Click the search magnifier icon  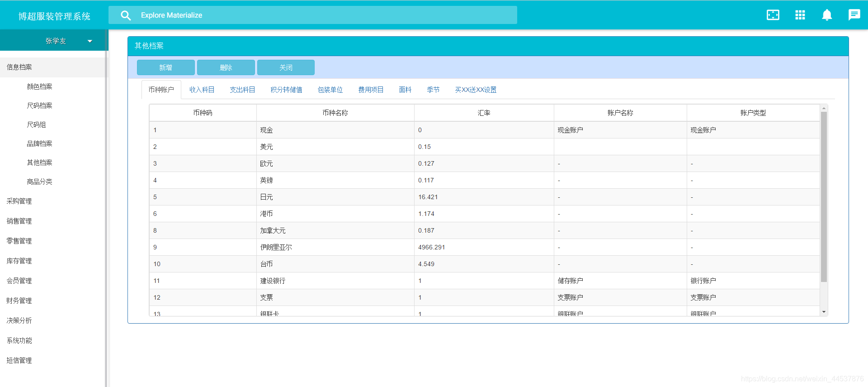126,15
